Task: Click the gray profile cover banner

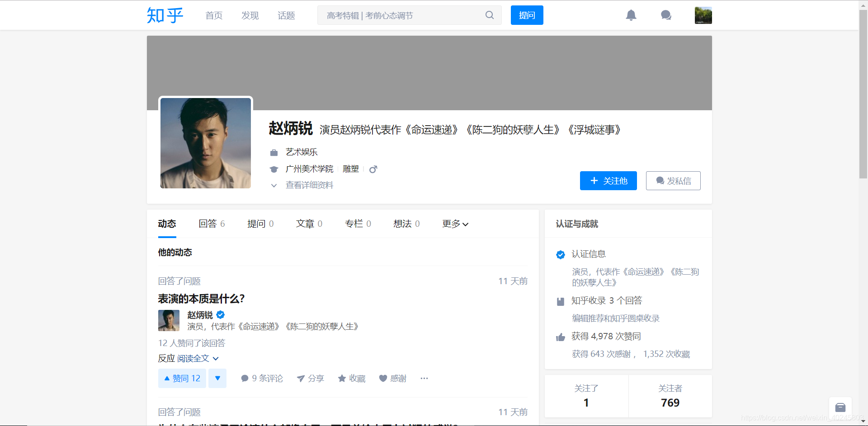Action: click(x=429, y=73)
